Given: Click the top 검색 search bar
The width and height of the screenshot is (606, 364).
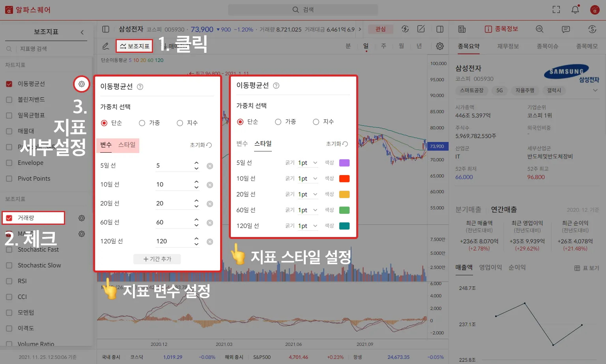Looking at the screenshot, I should [303, 10].
